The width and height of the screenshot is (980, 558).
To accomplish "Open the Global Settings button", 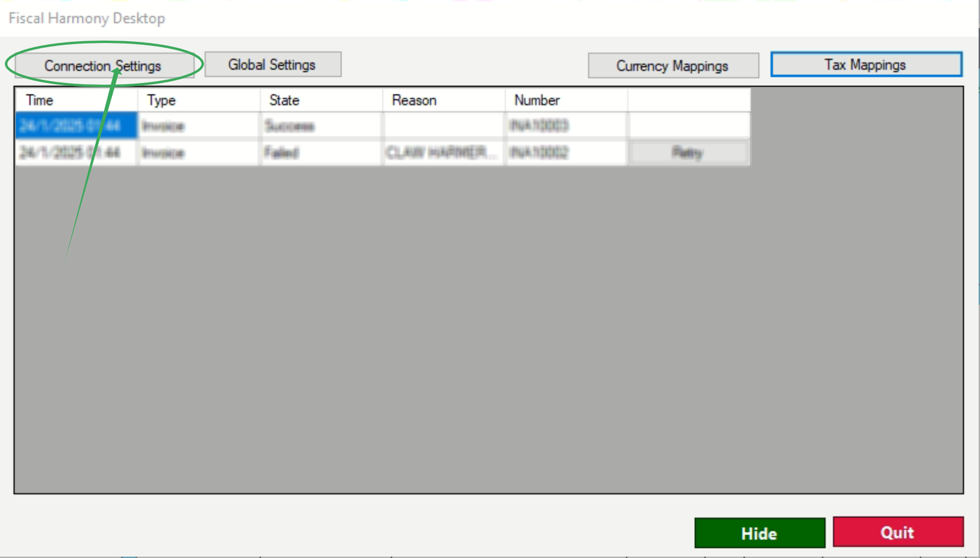I will point(272,64).
